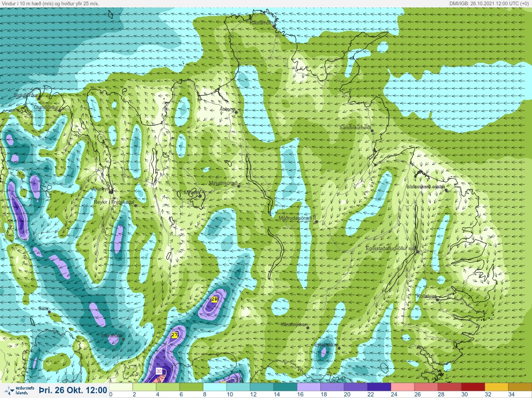Click the 12–14 m/s legend swatch
The image size is (532, 398).
262,387
